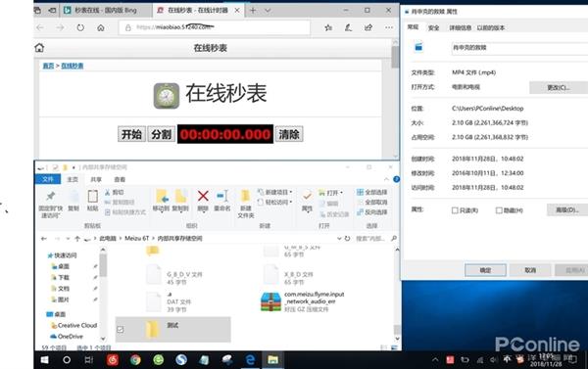Click the Explorer back arrow
The width and height of the screenshot is (588, 369).
point(44,238)
